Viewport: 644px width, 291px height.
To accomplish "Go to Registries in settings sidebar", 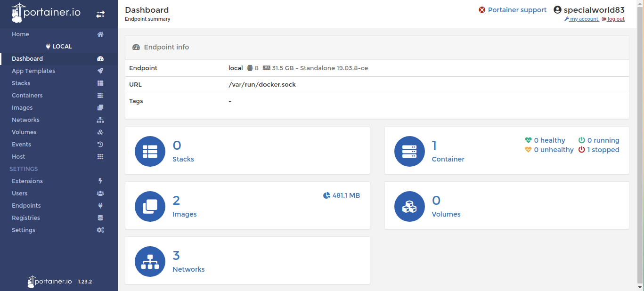I will (x=26, y=218).
